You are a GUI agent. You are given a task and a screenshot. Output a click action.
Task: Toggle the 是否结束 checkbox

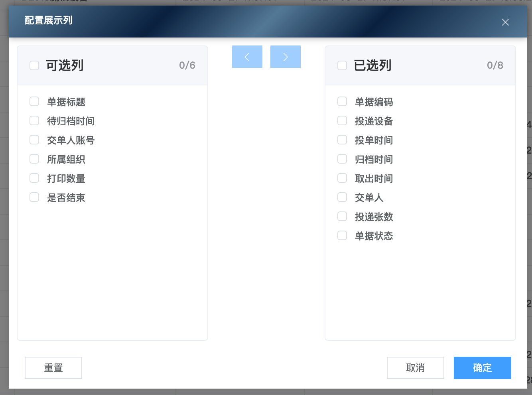[34, 197]
